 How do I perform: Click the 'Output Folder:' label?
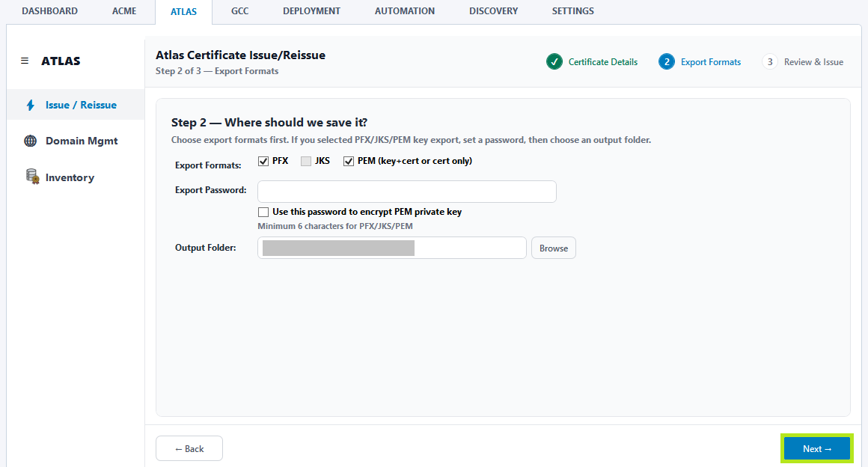coord(205,248)
